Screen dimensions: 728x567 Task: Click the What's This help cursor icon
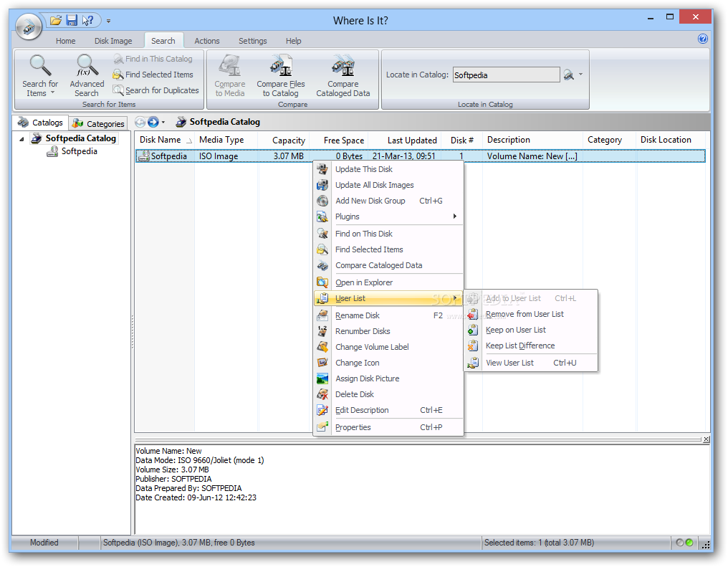[x=87, y=21]
